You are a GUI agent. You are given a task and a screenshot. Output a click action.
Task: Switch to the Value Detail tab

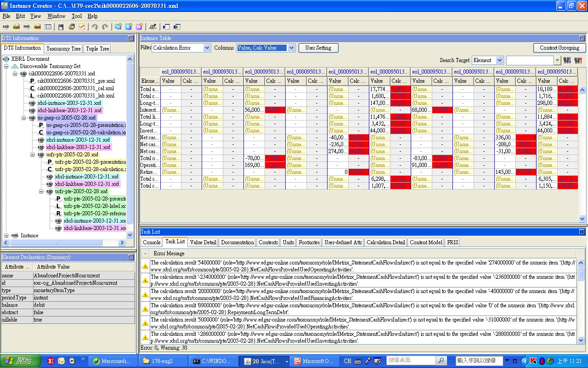click(203, 242)
